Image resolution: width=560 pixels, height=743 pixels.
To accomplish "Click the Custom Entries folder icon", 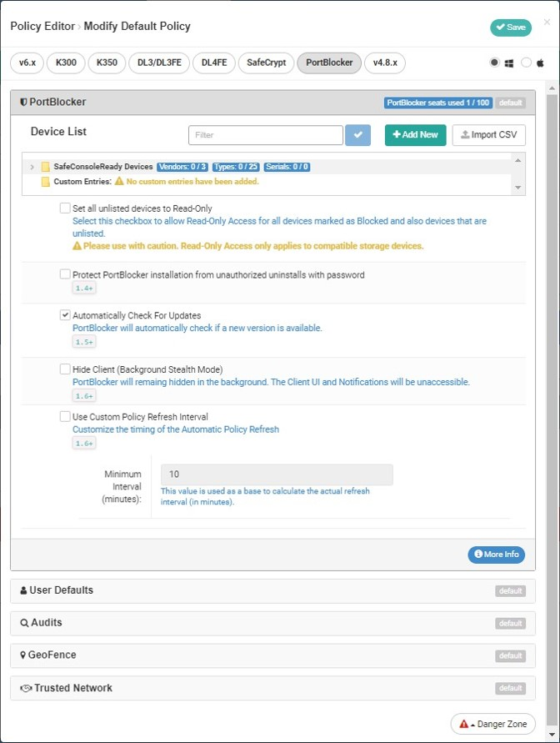I will coord(46,181).
